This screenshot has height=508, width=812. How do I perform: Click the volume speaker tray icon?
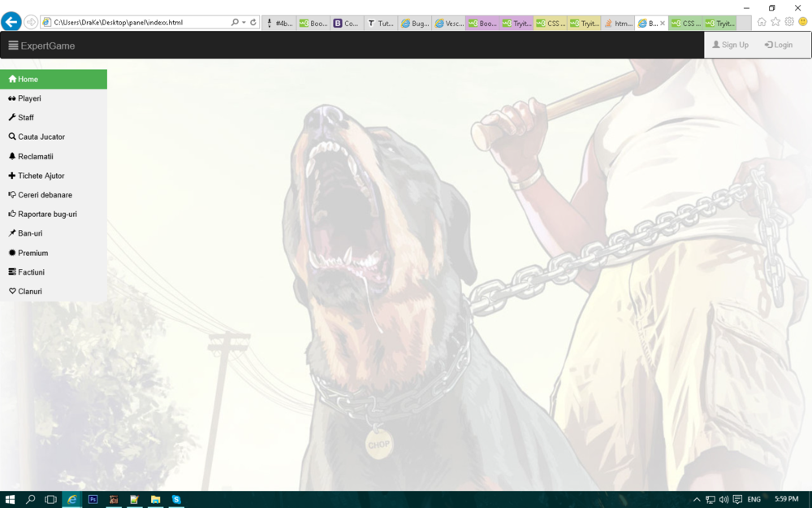[x=723, y=500]
